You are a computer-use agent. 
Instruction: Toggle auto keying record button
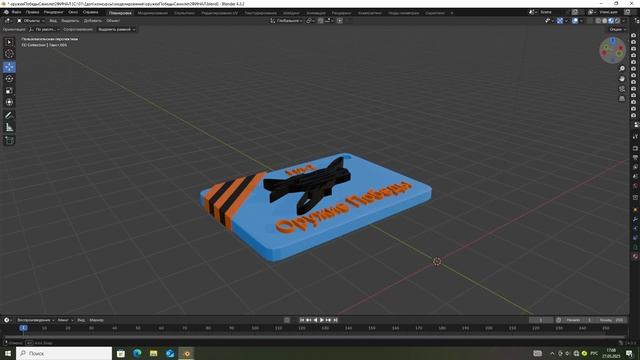click(x=287, y=320)
